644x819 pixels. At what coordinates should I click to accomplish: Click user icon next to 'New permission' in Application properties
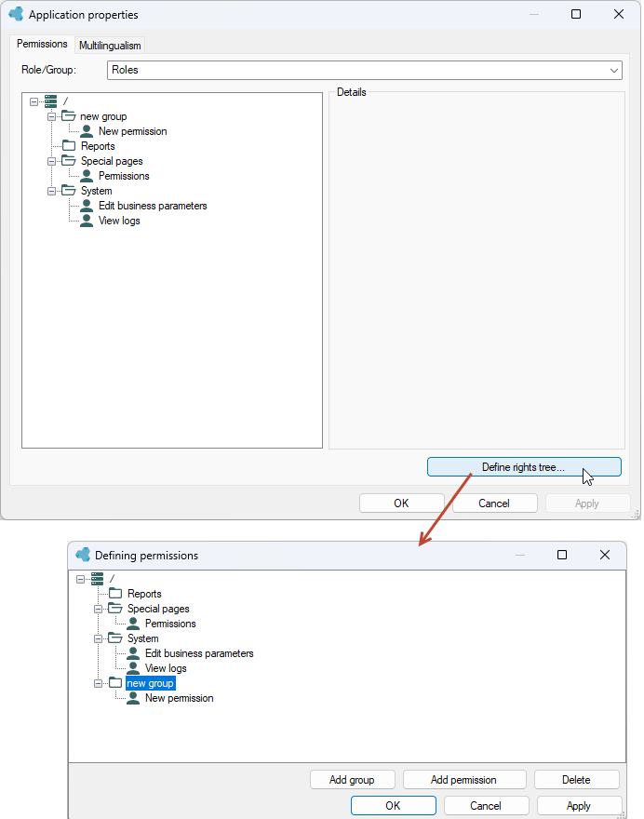pyautogui.click(x=87, y=131)
